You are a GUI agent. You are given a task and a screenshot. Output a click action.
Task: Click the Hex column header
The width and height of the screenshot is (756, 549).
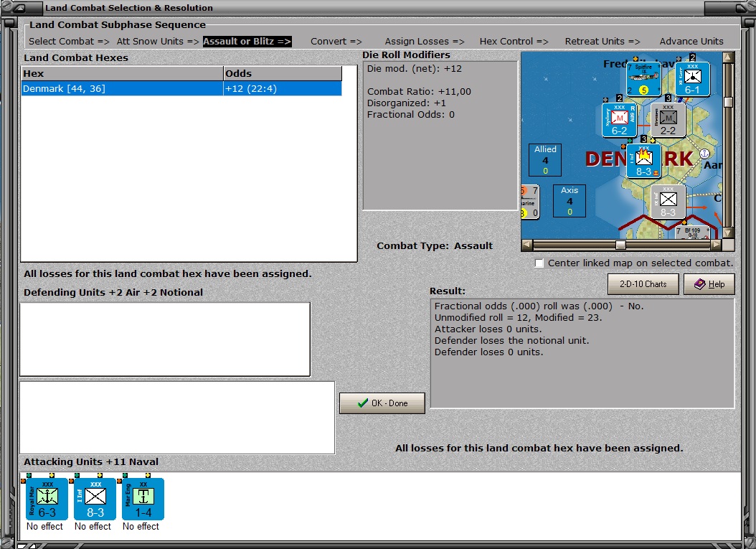click(123, 73)
